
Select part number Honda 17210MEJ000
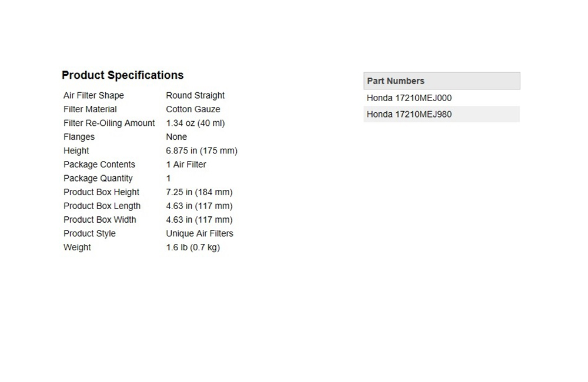point(409,98)
